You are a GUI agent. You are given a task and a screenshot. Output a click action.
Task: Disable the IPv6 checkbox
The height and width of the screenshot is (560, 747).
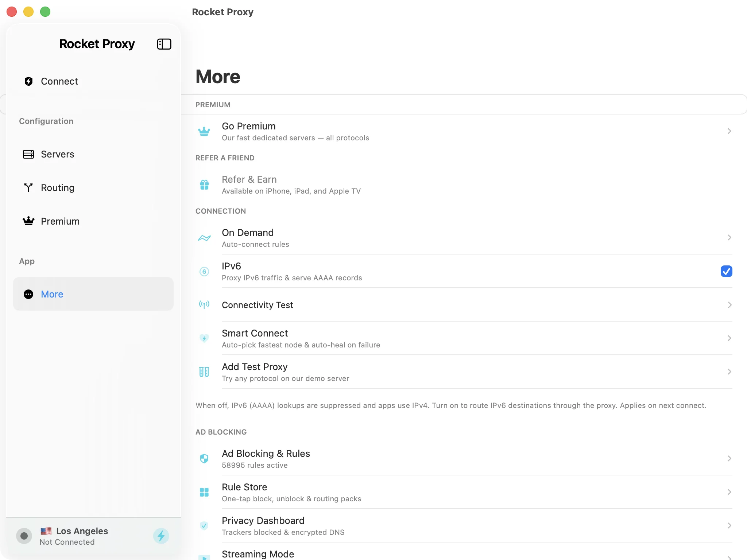coord(726,271)
